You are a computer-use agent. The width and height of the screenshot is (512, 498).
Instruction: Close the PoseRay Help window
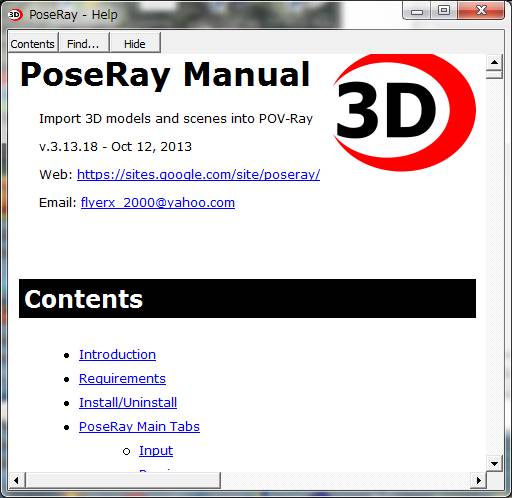481,11
